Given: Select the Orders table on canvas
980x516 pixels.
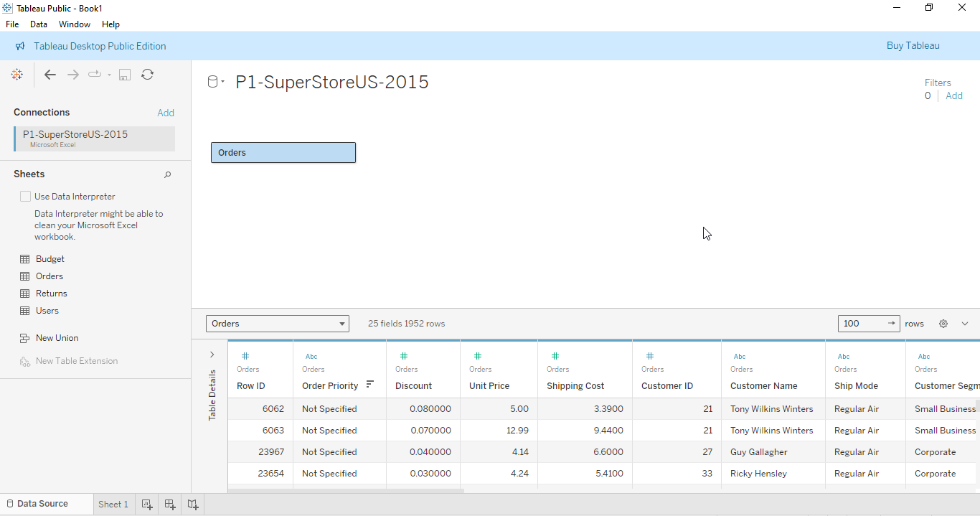Looking at the screenshot, I should (x=283, y=152).
